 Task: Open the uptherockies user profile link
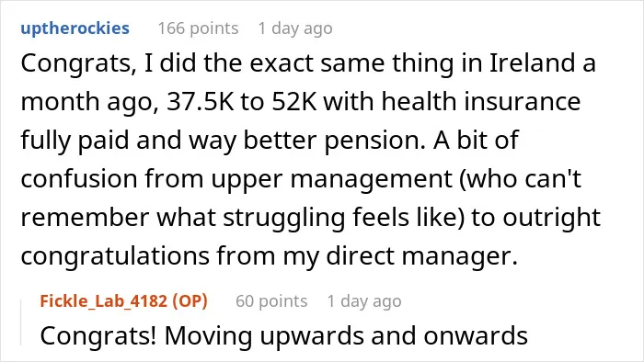(75, 28)
